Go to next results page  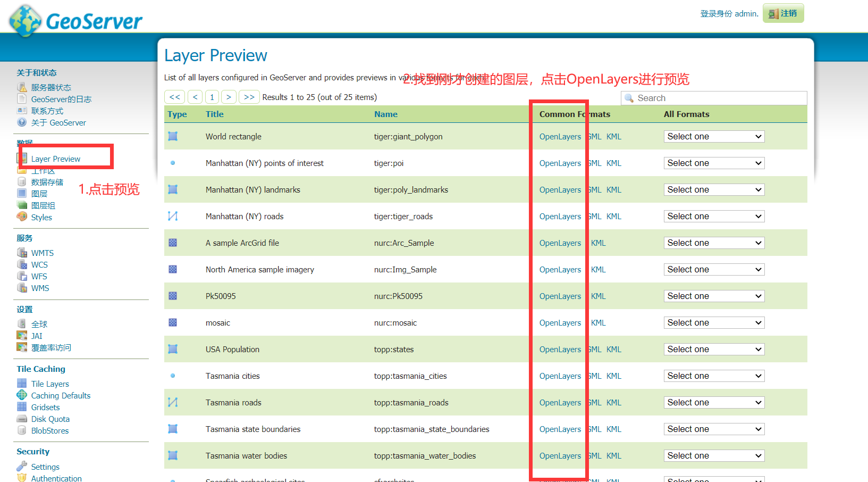tap(229, 97)
